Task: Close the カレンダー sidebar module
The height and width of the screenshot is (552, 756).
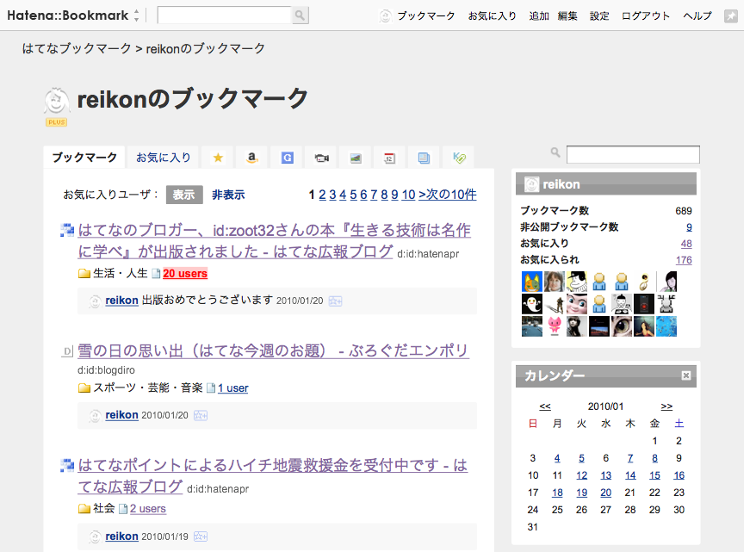Action: click(686, 375)
